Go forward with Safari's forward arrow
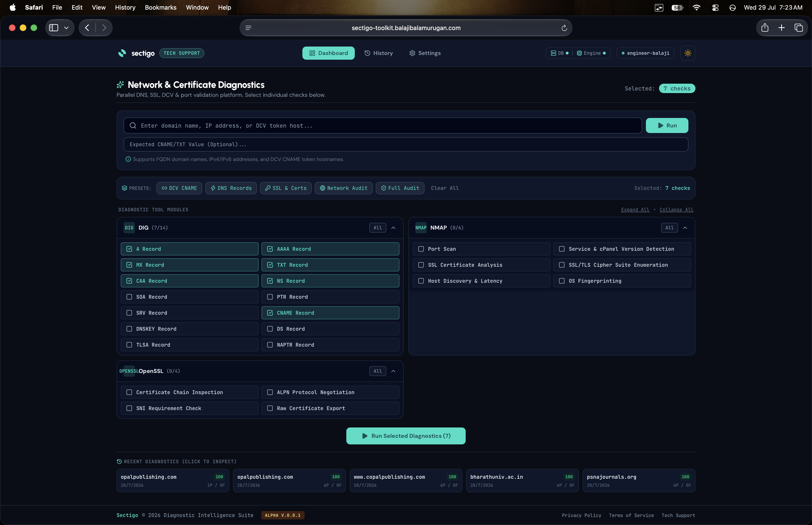The height and width of the screenshot is (525, 812). click(104, 28)
